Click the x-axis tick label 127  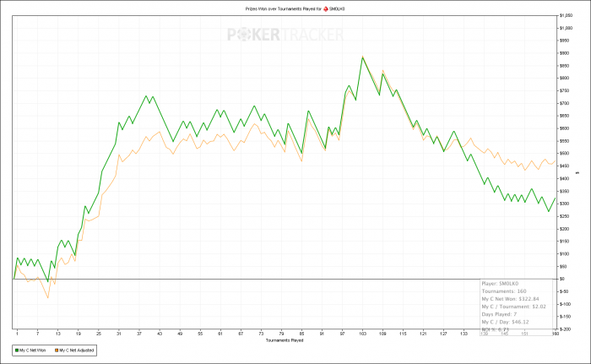[444, 334]
